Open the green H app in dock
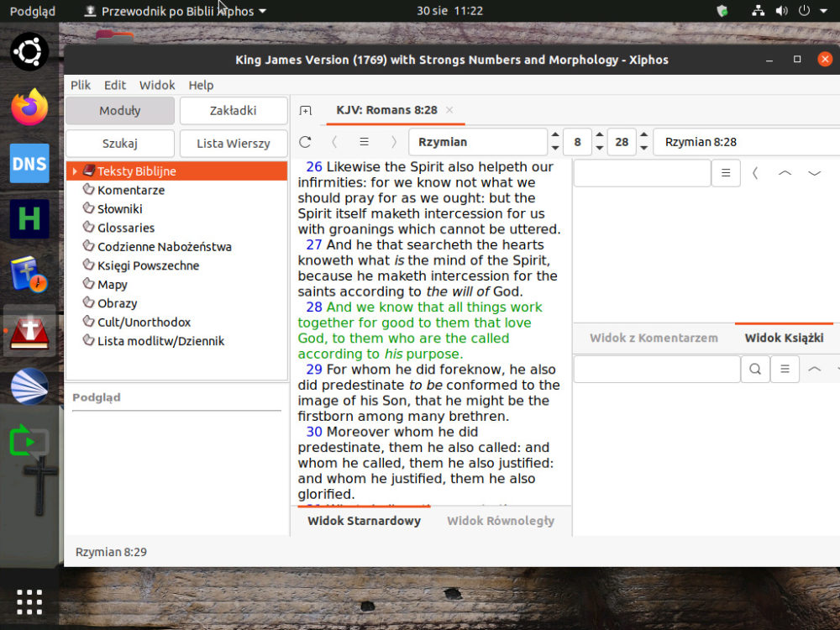The image size is (840, 630). tap(29, 218)
